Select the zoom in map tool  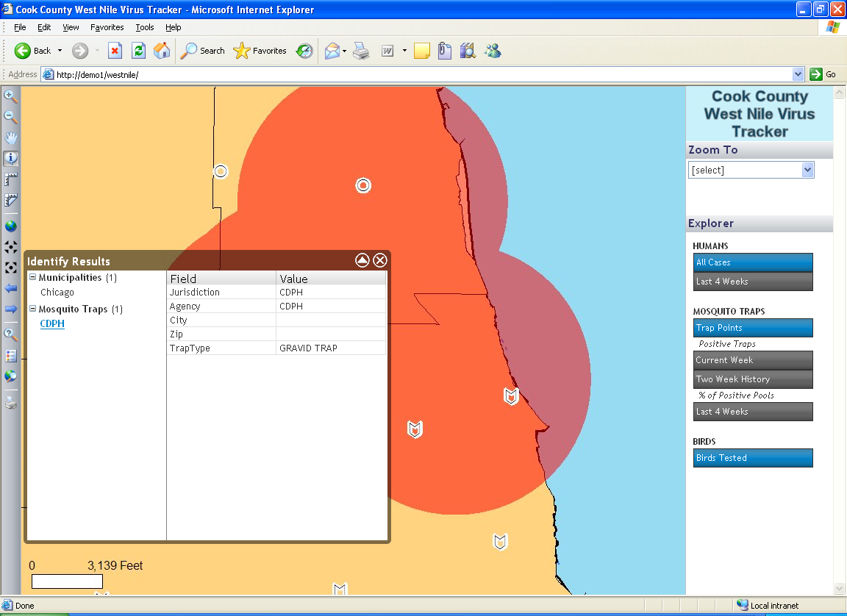[11, 96]
